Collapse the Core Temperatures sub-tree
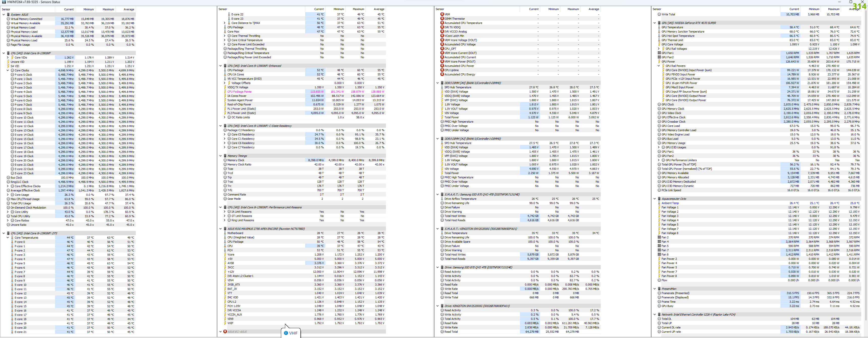The image size is (868, 338). coord(8,238)
